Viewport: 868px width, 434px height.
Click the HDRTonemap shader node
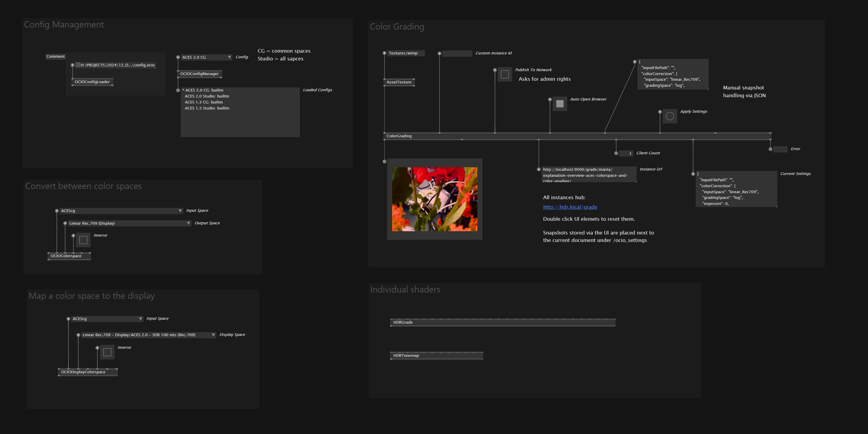coord(406,355)
